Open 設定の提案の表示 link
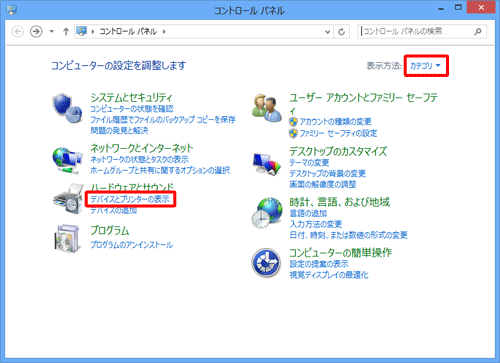 (319, 264)
